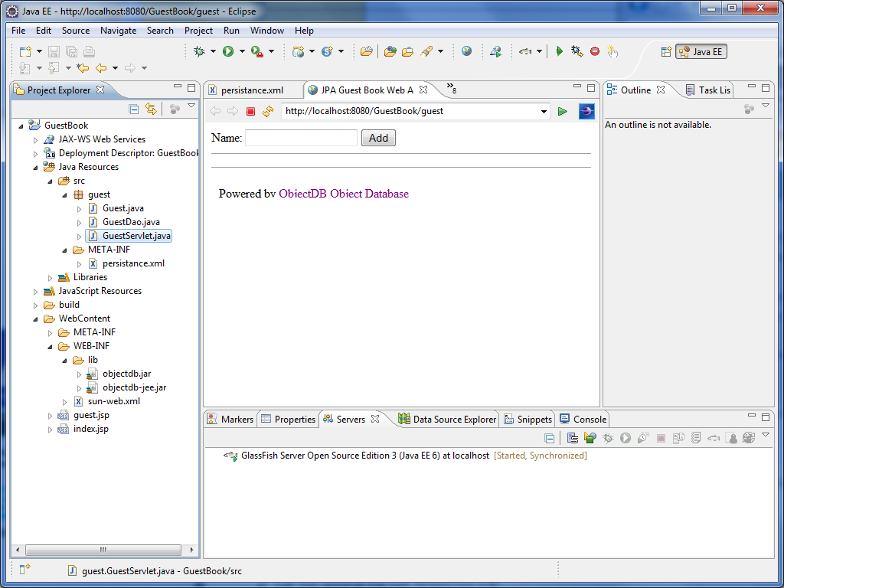The image size is (882, 588).
Task: Open the Data Source Explorer tab
Action: point(447,420)
